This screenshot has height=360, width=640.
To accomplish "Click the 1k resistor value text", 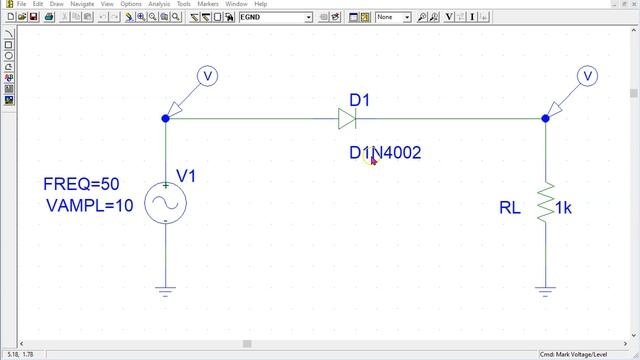I will [x=564, y=208].
